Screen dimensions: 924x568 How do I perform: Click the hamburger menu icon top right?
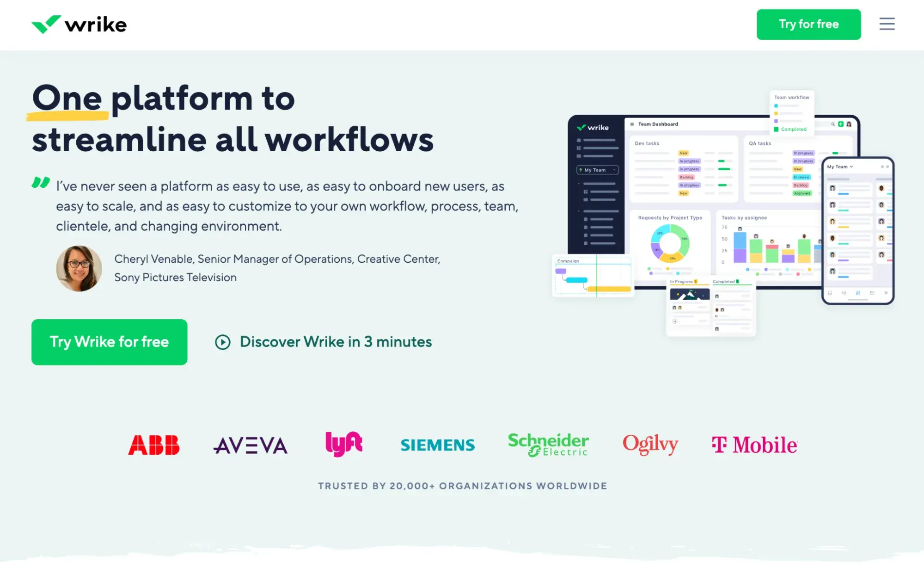coord(887,24)
